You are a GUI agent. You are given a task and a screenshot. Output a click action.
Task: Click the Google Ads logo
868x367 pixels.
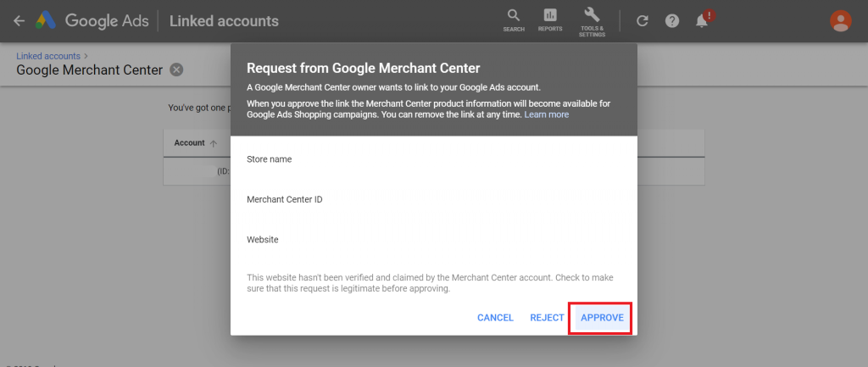point(46,21)
